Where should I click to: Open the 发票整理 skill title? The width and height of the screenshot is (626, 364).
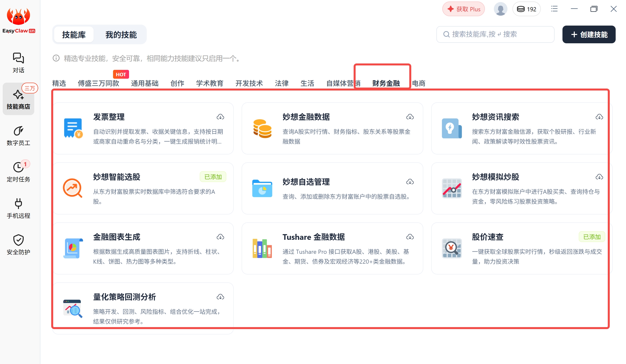(109, 117)
